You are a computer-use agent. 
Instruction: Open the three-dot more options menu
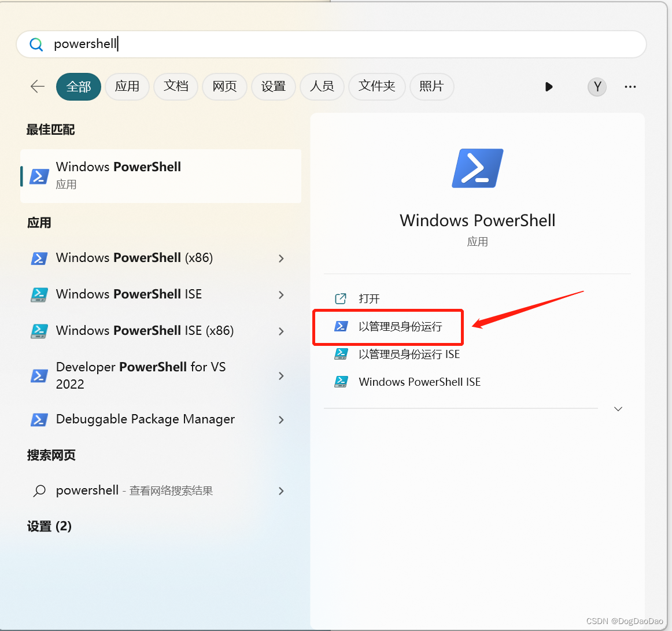pos(630,87)
